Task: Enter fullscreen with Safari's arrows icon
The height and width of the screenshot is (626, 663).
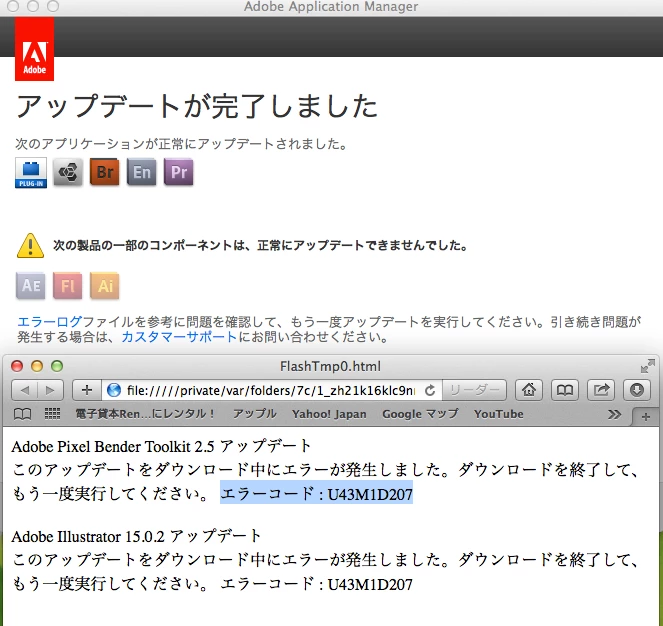Action: (x=647, y=366)
